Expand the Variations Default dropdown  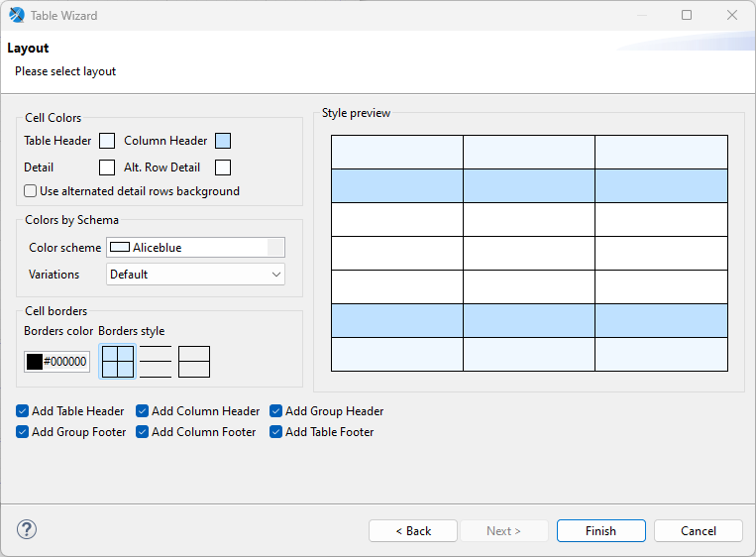(195, 275)
